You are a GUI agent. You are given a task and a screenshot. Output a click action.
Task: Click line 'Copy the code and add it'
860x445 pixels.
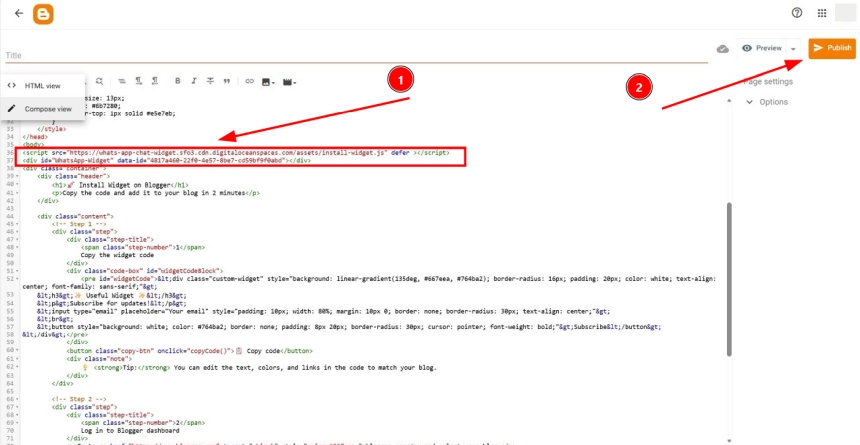click(156, 193)
